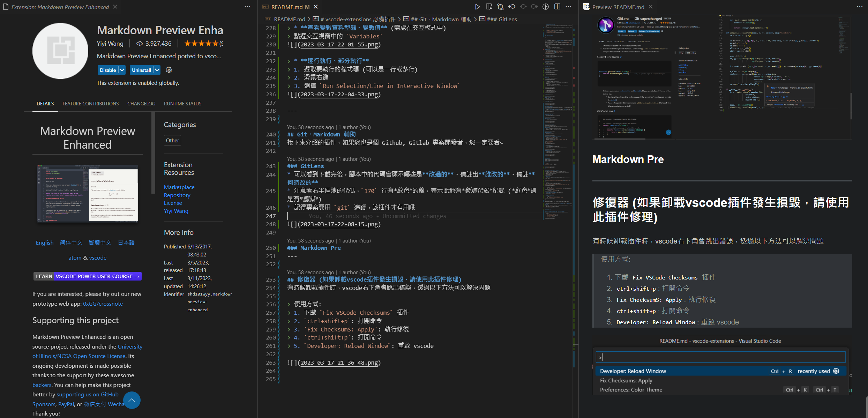Click Open Changes compare icon

point(500,7)
